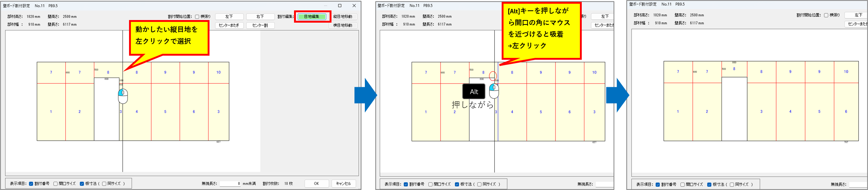Enable 同サイズ checkbox in the middle window
868x190 pixels.
479,184
